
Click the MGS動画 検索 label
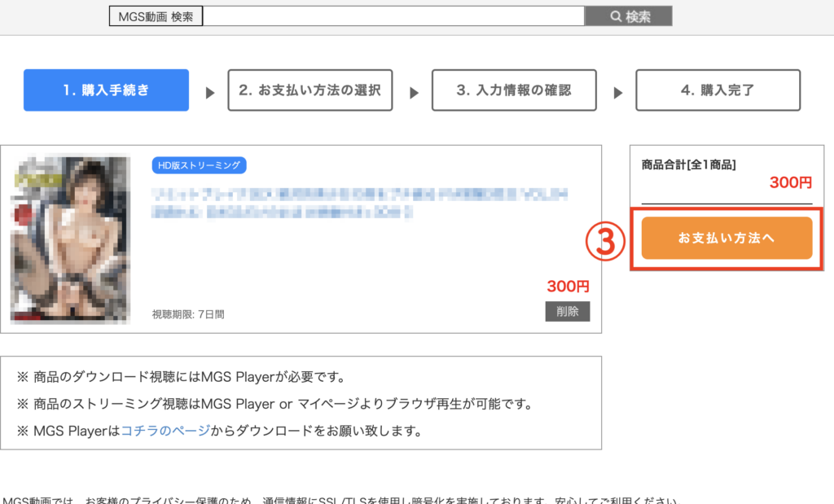[x=156, y=16]
